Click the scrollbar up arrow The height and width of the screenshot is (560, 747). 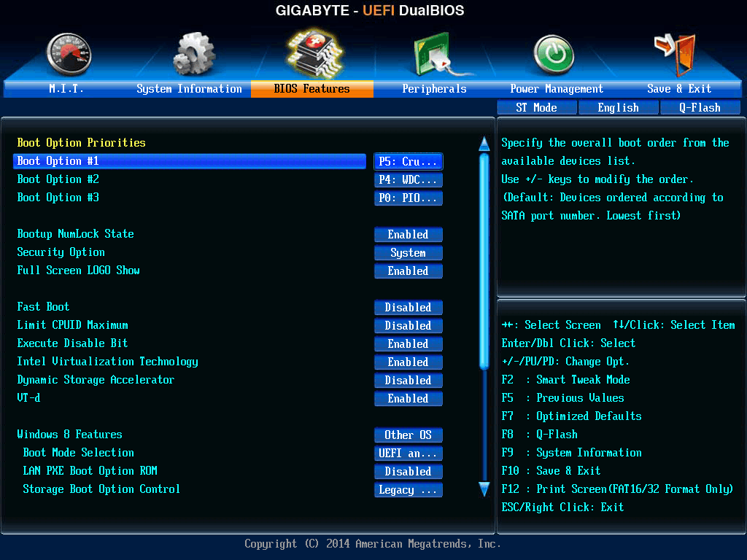(484, 144)
